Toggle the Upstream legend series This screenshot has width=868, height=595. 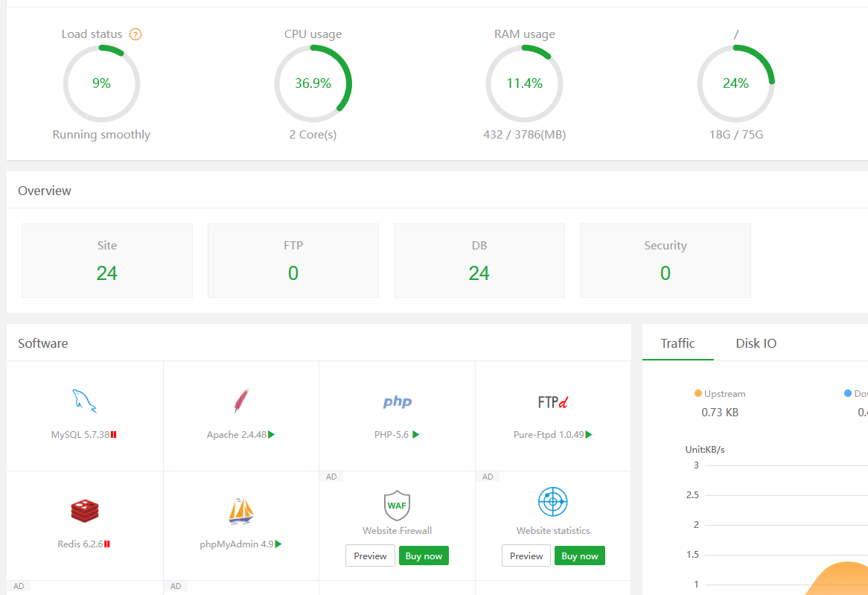coord(720,393)
